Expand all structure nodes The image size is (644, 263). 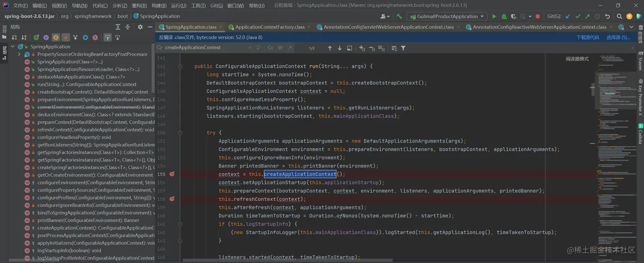coord(118,27)
